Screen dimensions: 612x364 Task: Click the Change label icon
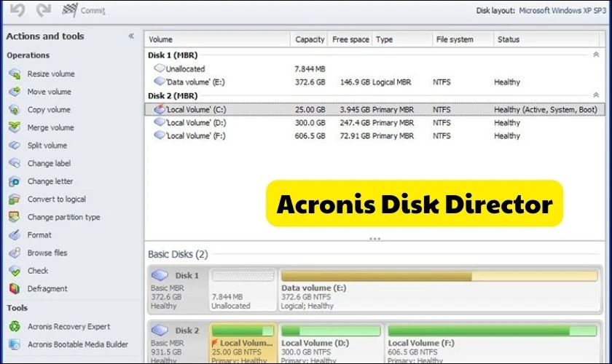tap(15, 164)
